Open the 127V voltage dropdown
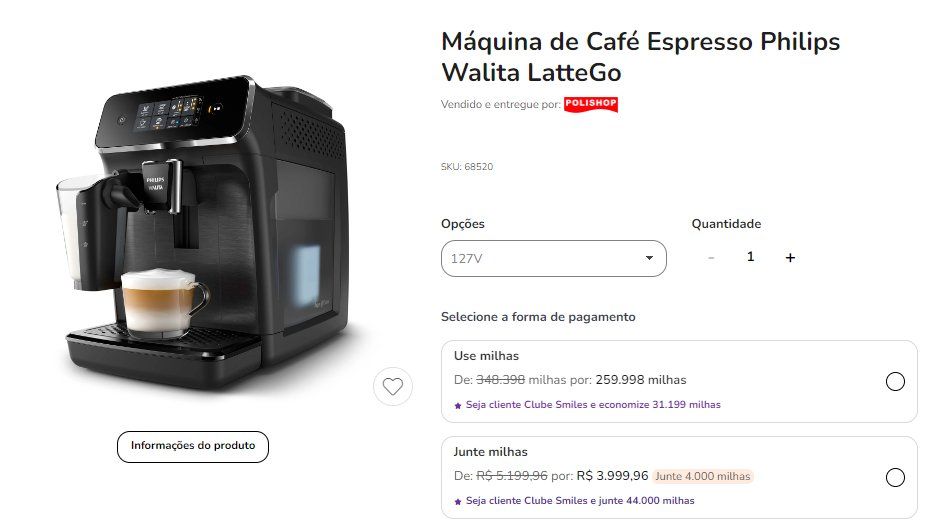The height and width of the screenshot is (525, 930). click(x=553, y=258)
